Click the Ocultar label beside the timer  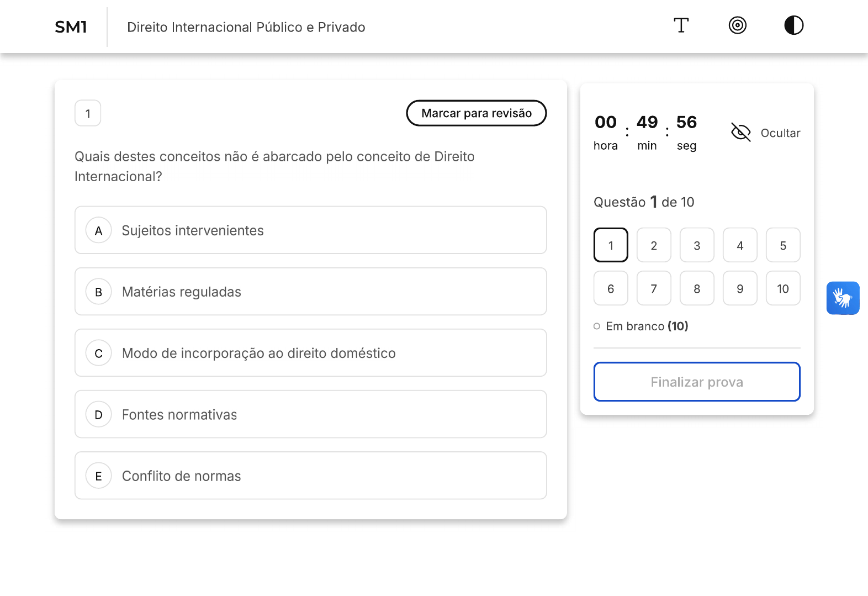pyautogui.click(x=780, y=133)
